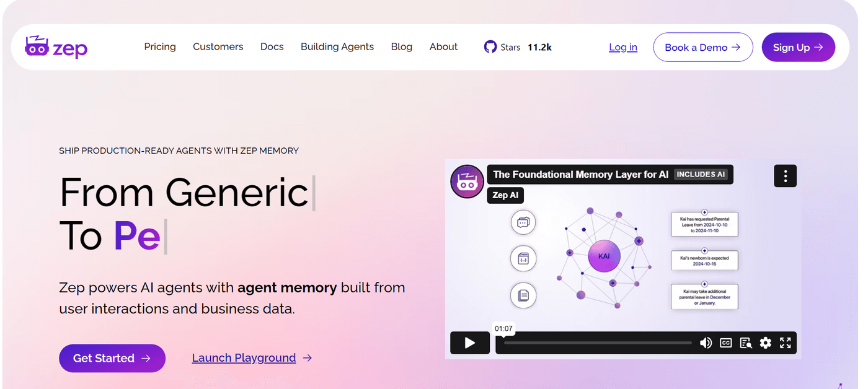Open video settings gear
The width and height of the screenshot is (868, 389).
tap(765, 343)
